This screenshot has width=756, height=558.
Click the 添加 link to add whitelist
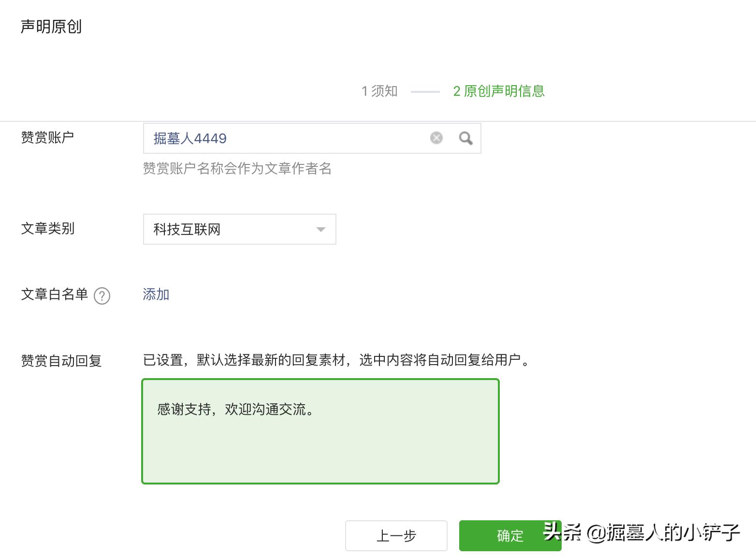[155, 294]
